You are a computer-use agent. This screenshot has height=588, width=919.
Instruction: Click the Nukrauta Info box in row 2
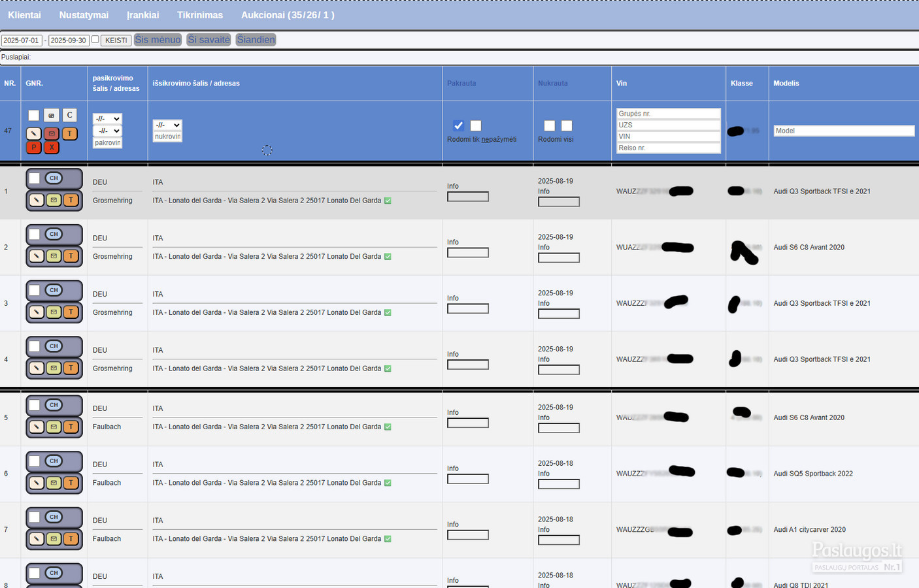coord(559,258)
